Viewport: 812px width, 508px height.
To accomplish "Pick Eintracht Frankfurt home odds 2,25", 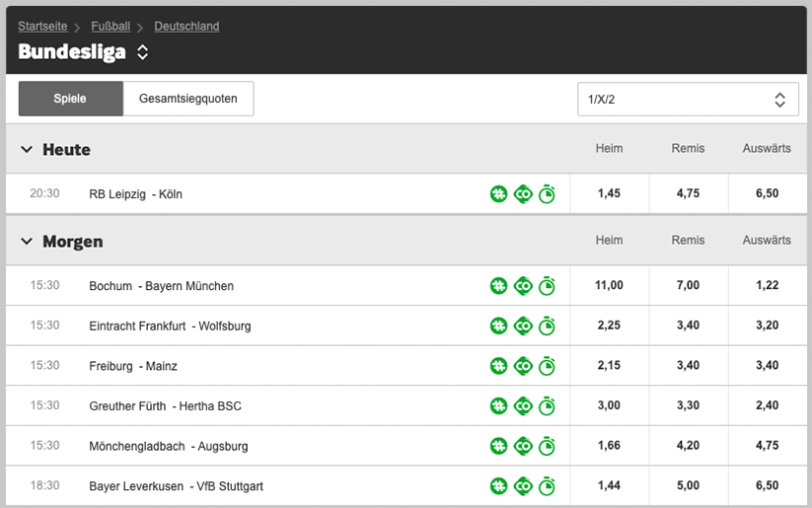I will (x=609, y=326).
